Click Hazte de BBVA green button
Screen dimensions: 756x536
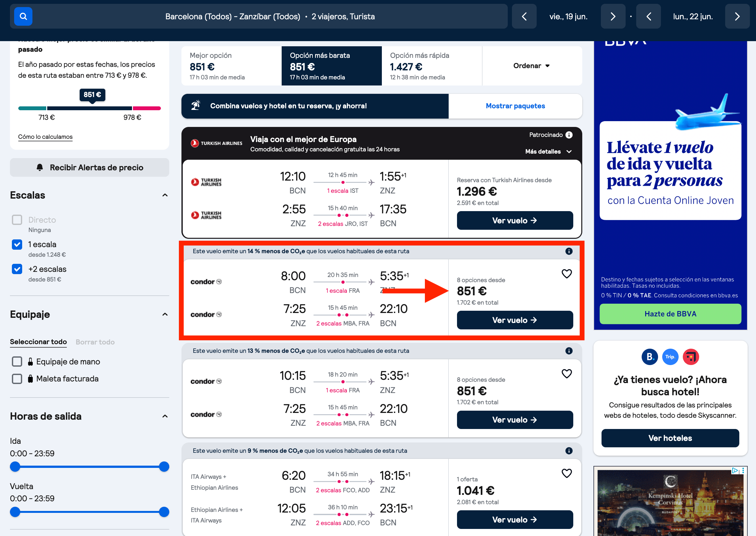click(670, 314)
